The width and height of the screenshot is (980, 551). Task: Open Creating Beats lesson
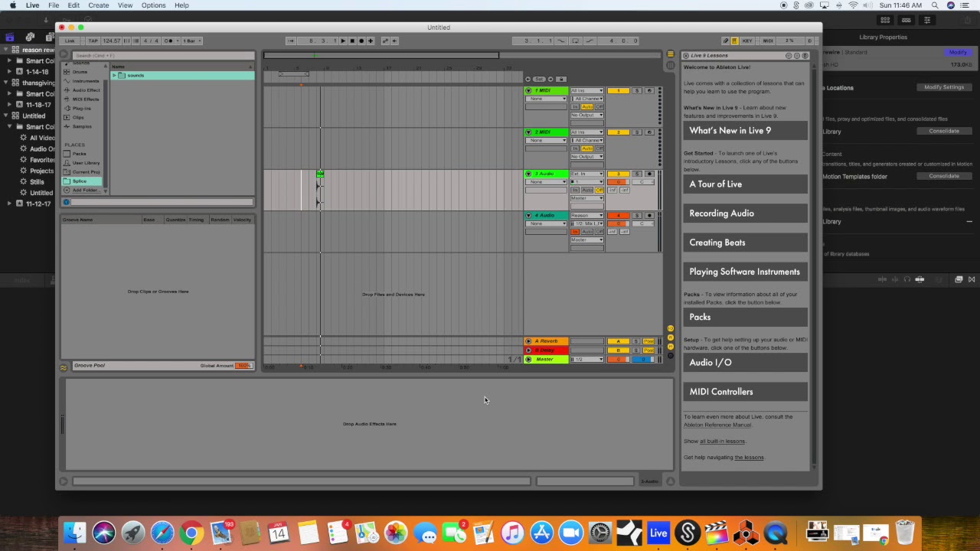coord(745,243)
